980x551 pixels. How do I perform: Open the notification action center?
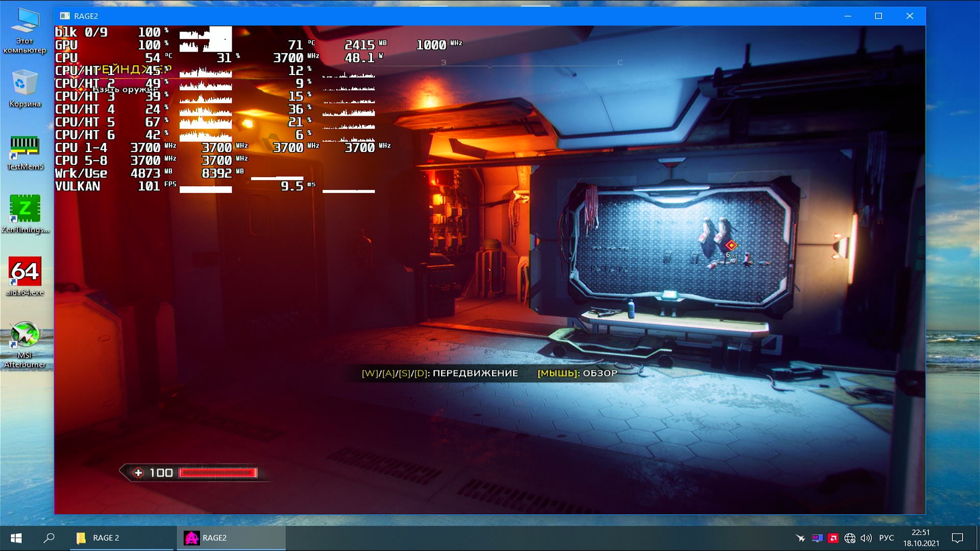(957, 538)
